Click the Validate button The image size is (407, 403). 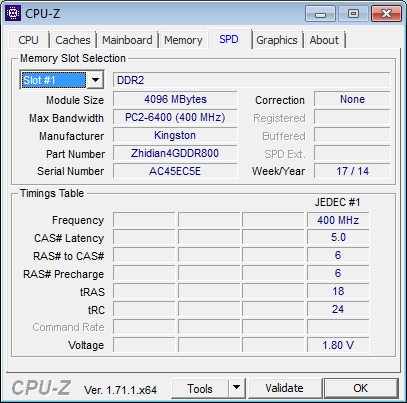284,388
